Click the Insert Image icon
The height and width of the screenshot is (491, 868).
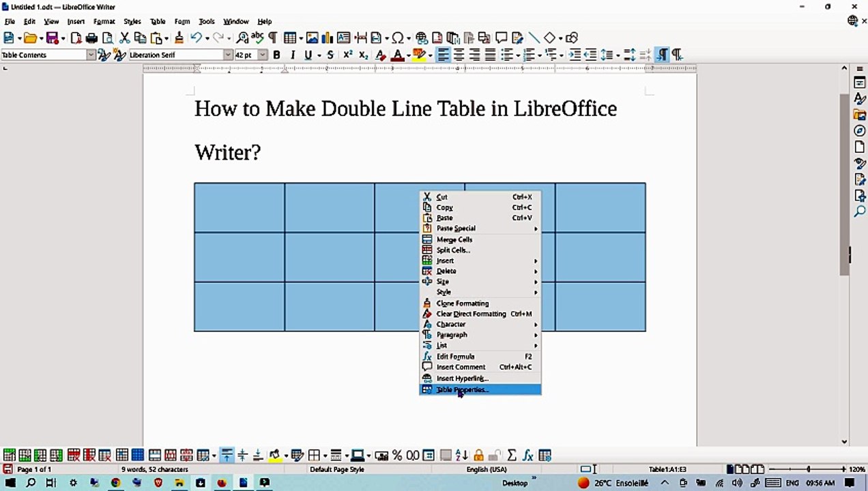tap(313, 38)
